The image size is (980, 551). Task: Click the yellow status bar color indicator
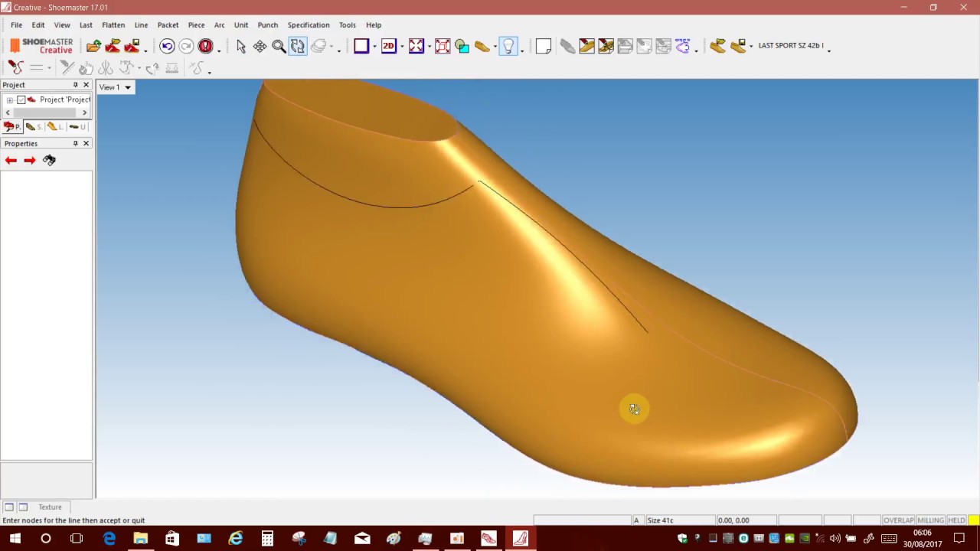[973, 520]
